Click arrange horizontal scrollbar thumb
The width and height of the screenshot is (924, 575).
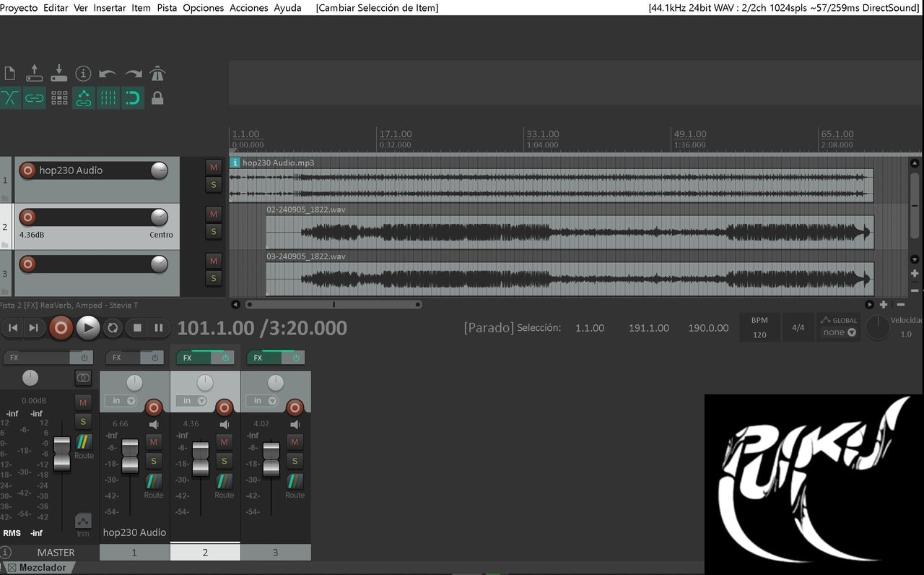334,305
